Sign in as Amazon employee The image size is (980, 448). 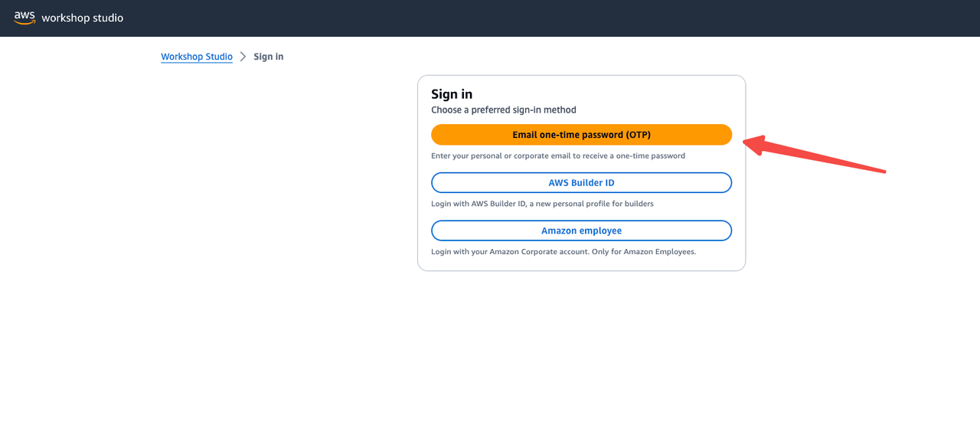(581, 231)
